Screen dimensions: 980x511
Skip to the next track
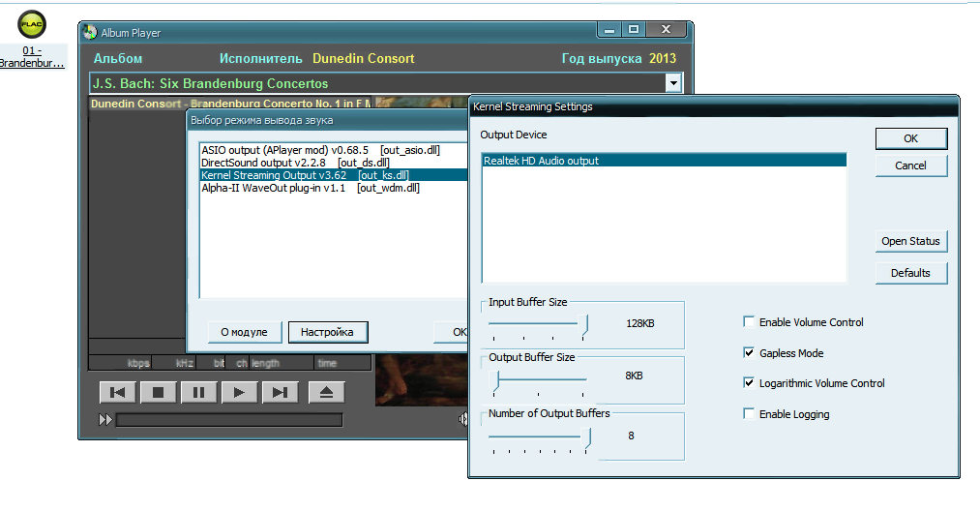280,392
